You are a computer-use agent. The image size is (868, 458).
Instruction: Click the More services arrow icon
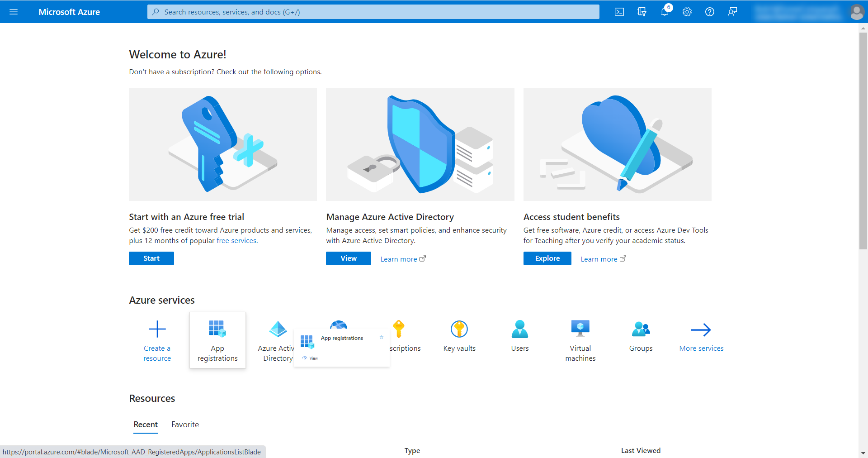pos(701,329)
